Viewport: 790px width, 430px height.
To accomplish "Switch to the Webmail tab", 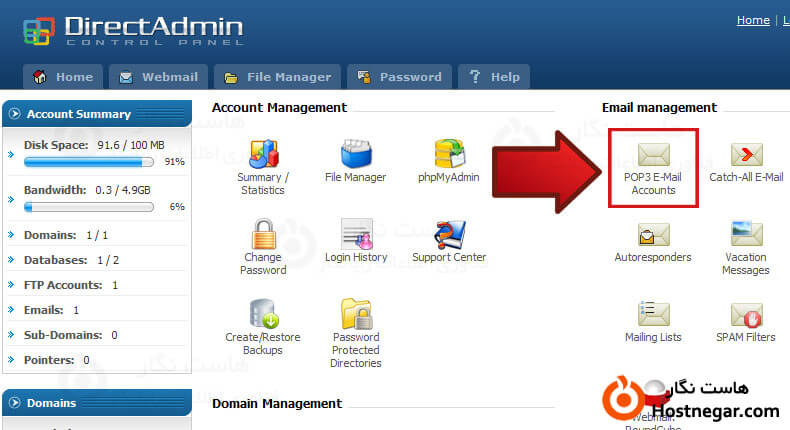I will tap(159, 77).
